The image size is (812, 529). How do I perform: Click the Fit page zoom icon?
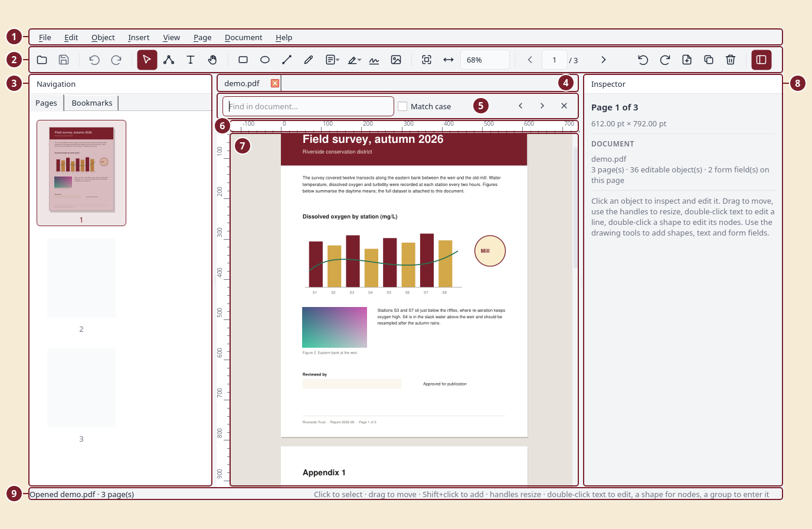tap(427, 60)
